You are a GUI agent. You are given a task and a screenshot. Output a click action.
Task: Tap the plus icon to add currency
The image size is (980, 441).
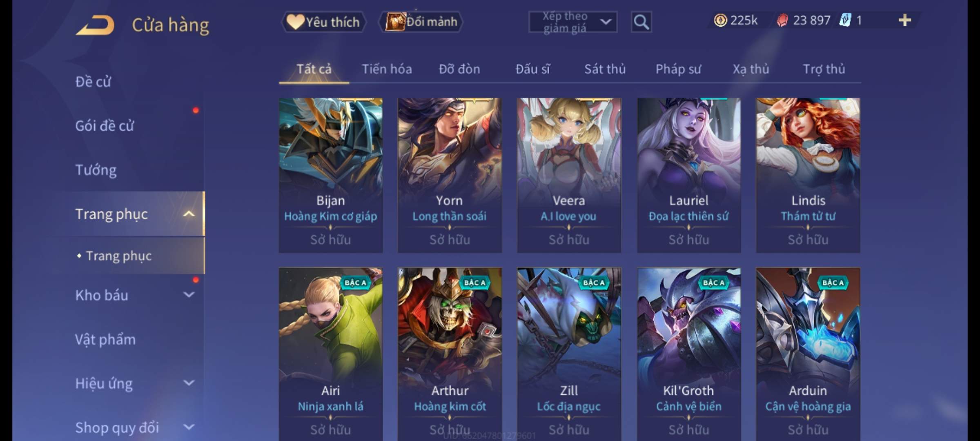pyautogui.click(x=904, y=20)
